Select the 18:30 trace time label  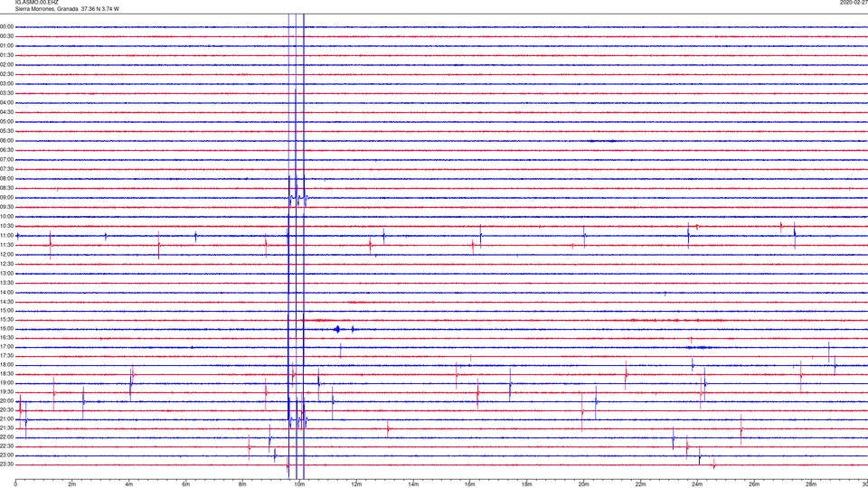click(x=6, y=374)
